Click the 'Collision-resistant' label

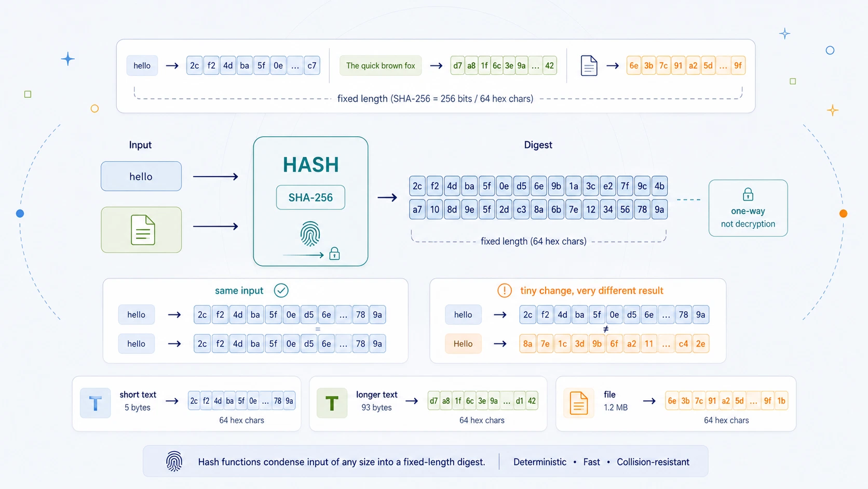(653, 462)
